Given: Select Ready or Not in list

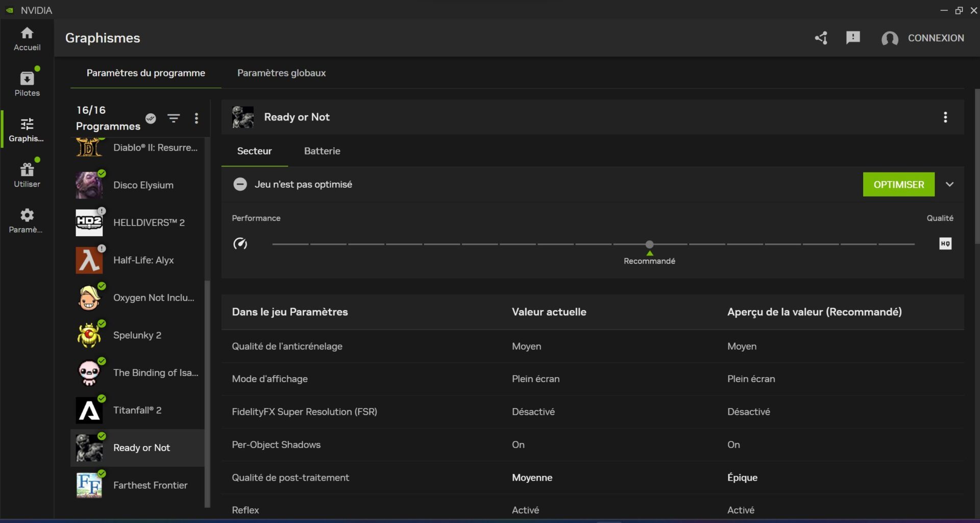Looking at the screenshot, I should (x=137, y=447).
